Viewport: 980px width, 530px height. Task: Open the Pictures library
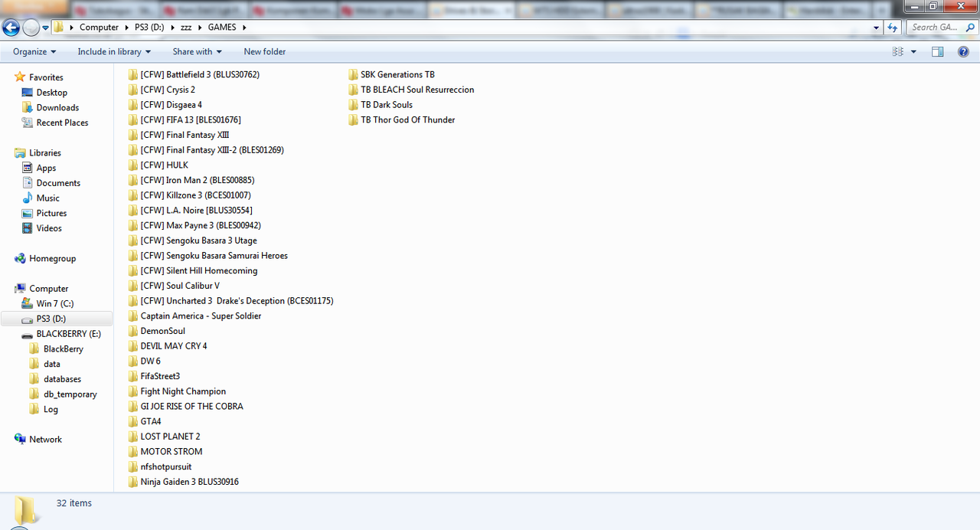pyautogui.click(x=51, y=213)
